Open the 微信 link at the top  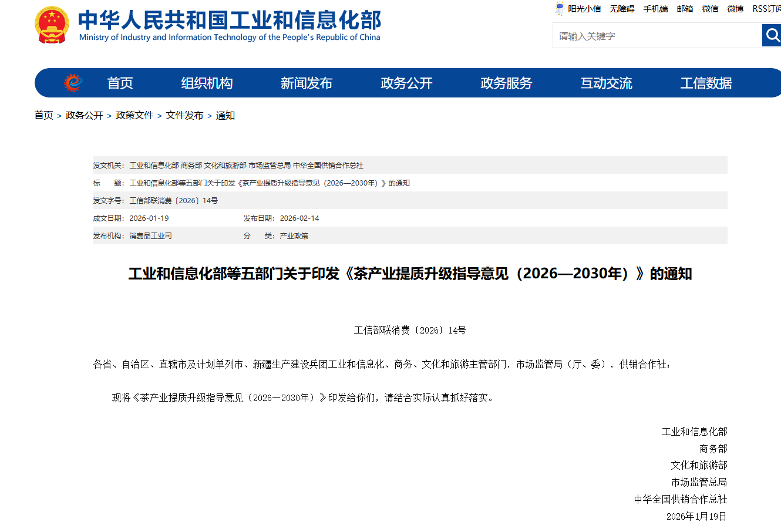(710, 9)
